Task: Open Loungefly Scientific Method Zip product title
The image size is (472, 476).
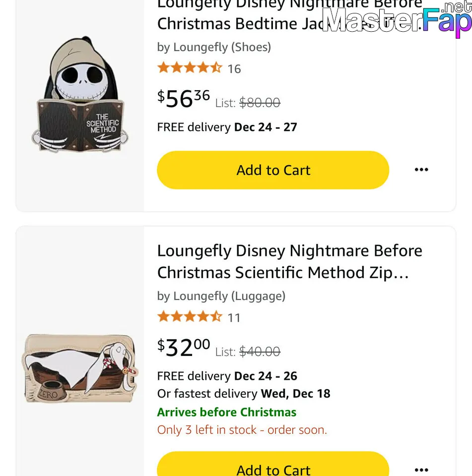Action: (x=290, y=261)
